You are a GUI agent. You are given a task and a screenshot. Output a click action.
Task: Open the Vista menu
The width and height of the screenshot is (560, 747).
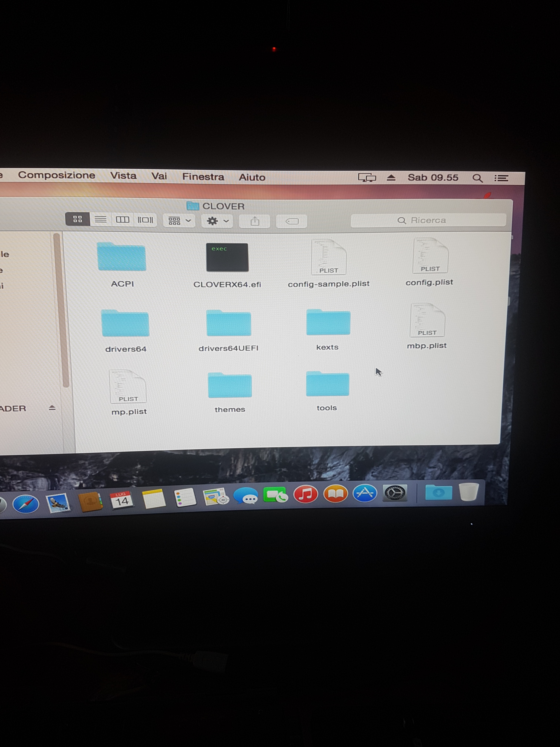[x=124, y=176]
